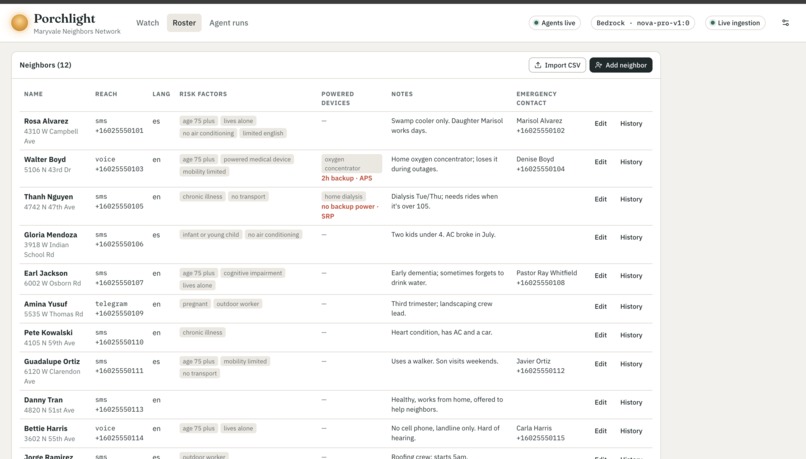Click the name Thanh Nguyen
806x459 pixels.
48,197
